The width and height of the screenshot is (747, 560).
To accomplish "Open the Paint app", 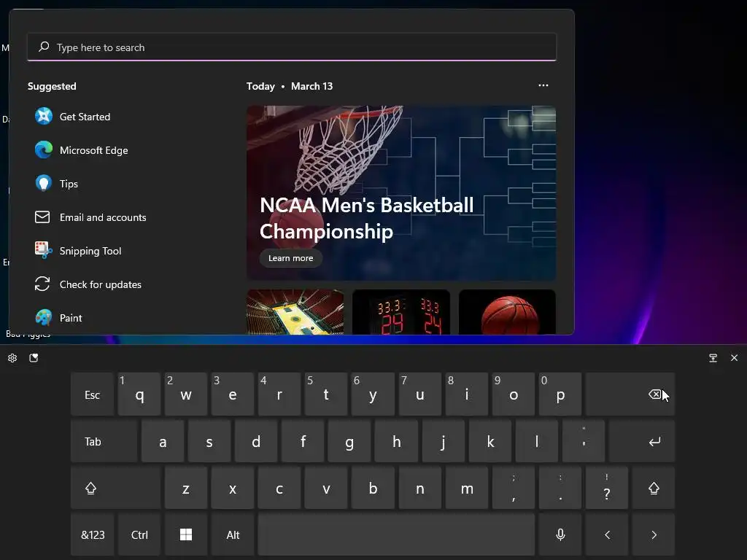I will click(58, 318).
